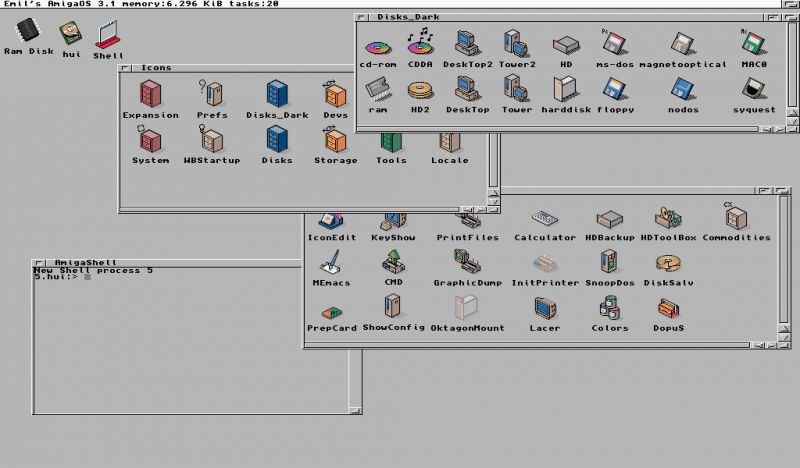Launch DopuS file manager
Viewport: 800px width, 468px height.
(668, 309)
